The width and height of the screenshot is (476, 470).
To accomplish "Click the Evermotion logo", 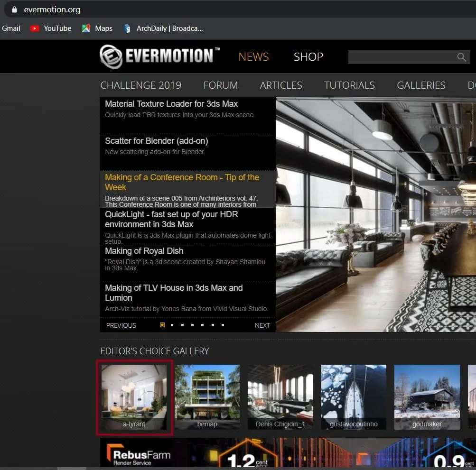I will [x=160, y=56].
